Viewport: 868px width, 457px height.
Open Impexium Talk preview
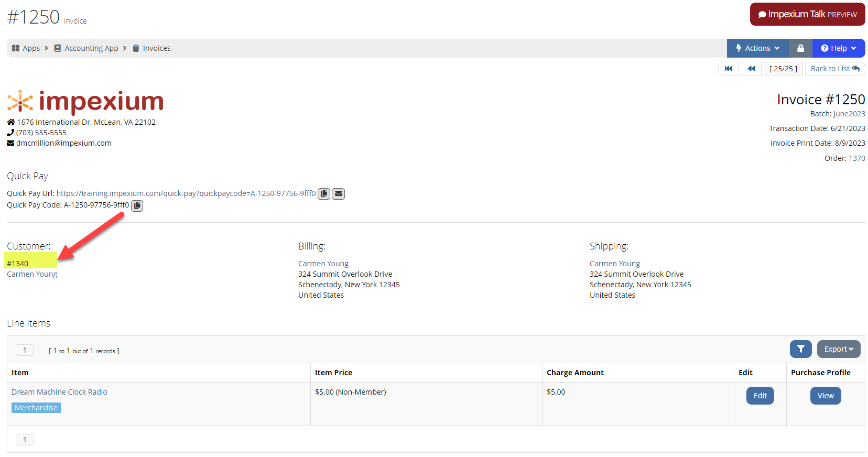pos(807,14)
